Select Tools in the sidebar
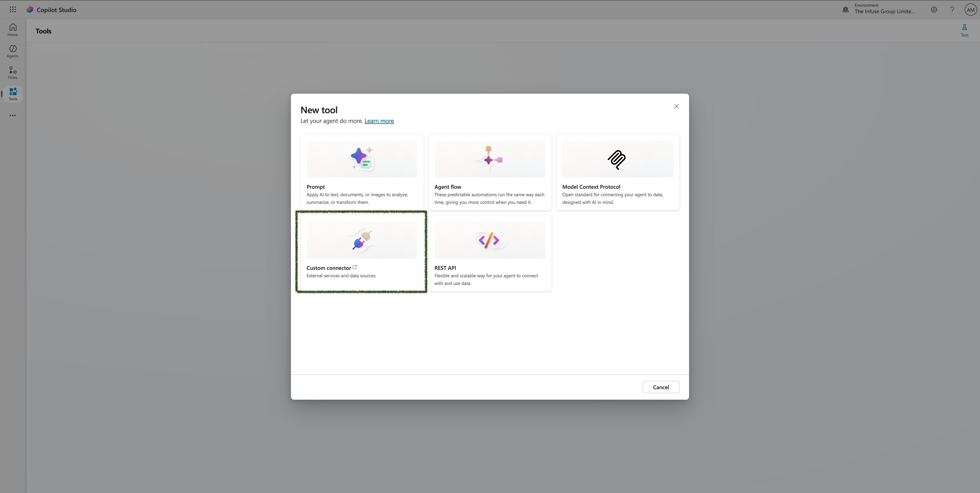The height and width of the screenshot is (493, 980). click(x=13, y=94)
